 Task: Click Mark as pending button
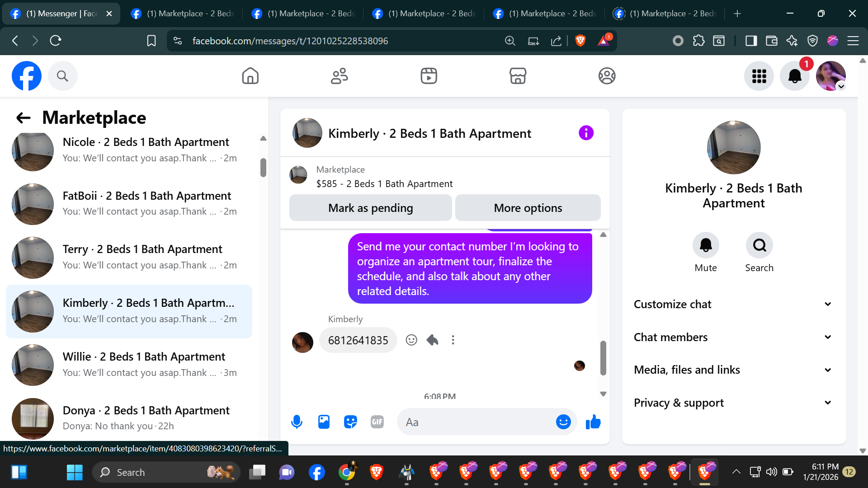[x=370, y=208]
